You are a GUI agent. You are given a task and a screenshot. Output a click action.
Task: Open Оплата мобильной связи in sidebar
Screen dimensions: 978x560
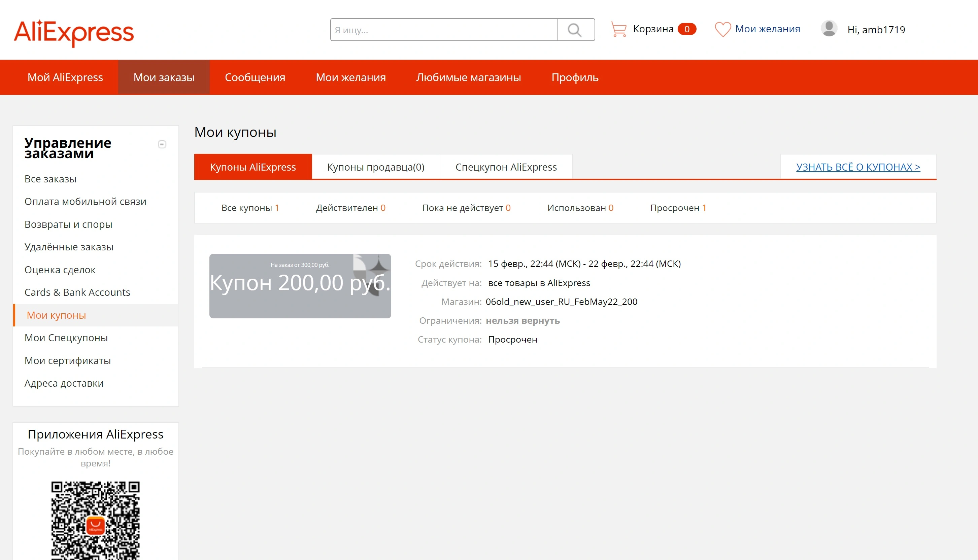[86, 202]
